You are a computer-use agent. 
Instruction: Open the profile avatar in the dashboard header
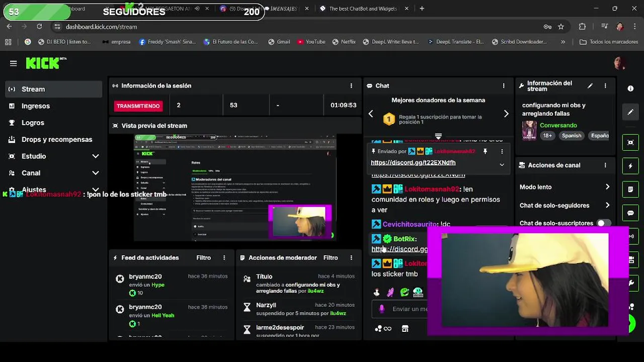[619, 63]
